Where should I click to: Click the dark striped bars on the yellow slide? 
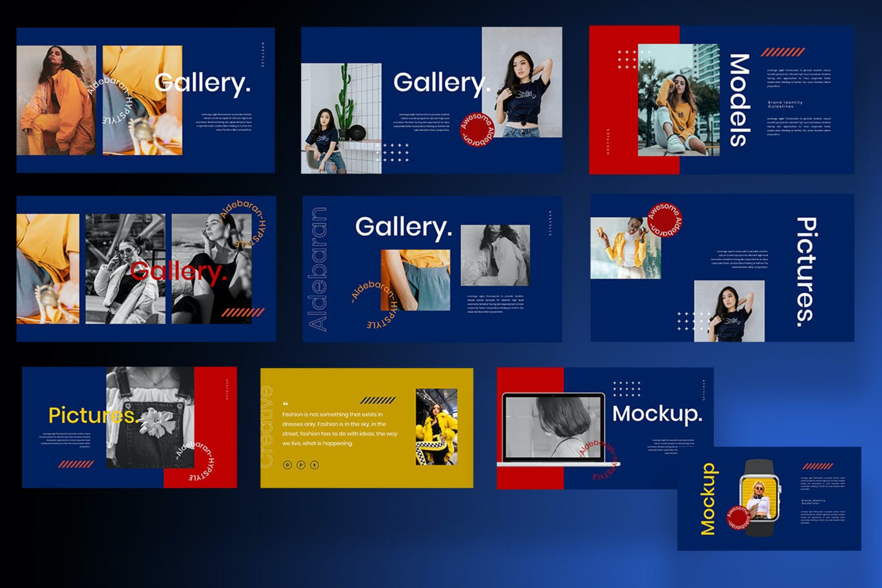[378, 400]
